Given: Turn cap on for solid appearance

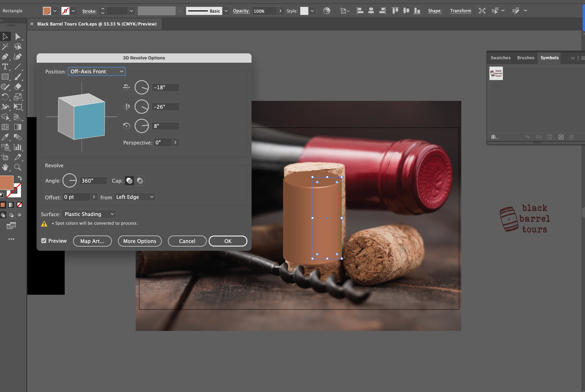Looking at the screenshot, I should click(x=129, y=181).
